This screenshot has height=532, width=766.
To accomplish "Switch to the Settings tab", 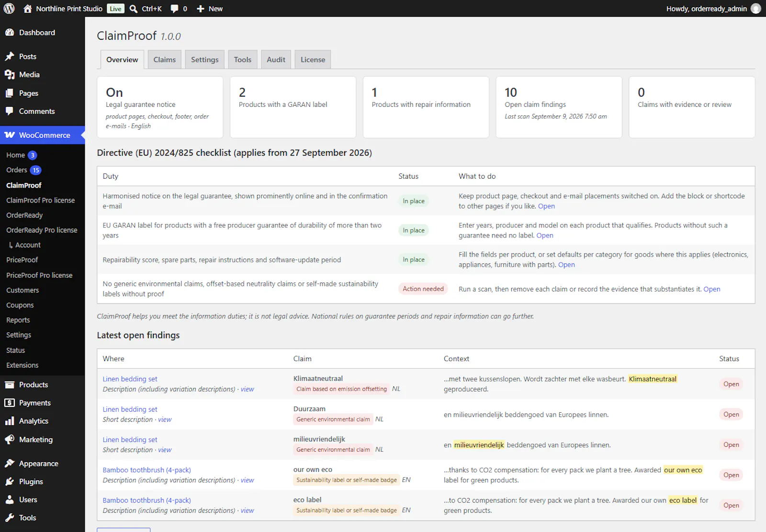I will pos(204,59).
